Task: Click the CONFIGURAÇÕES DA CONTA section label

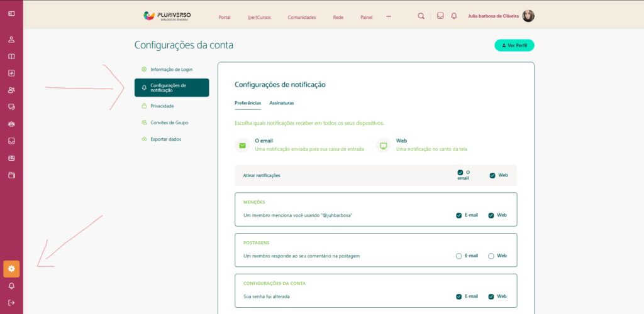Action: [x=274, y=283]
